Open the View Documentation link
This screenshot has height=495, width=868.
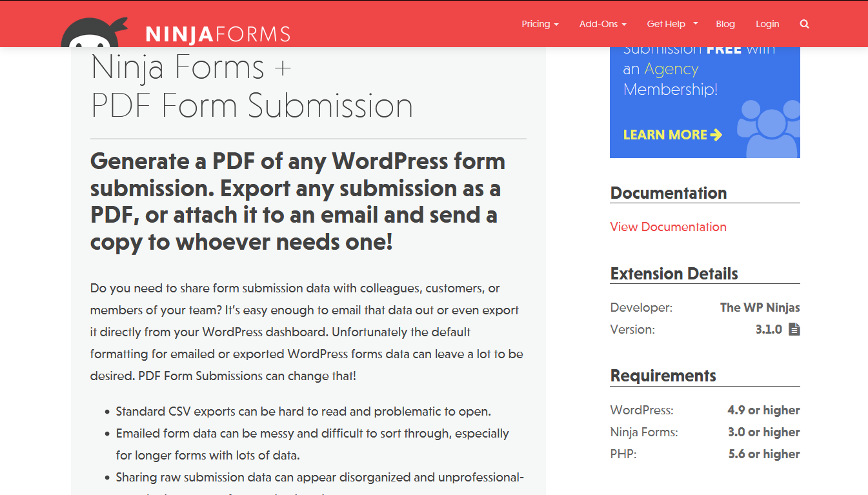668,227
